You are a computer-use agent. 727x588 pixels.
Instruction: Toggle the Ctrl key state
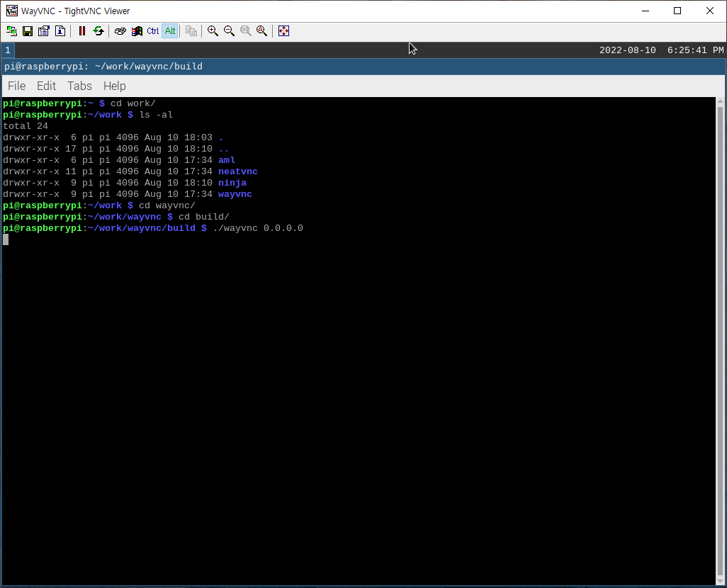153,31
